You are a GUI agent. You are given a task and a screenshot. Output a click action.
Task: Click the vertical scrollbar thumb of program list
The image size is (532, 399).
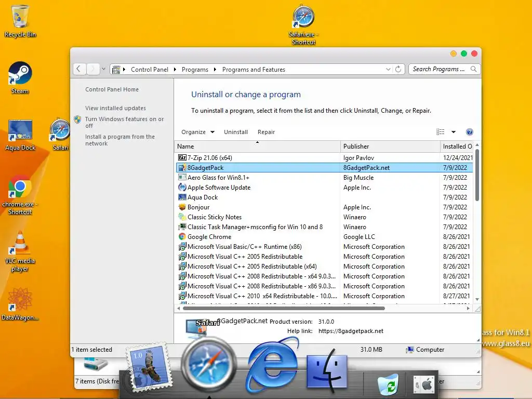[x=477, y=175]
